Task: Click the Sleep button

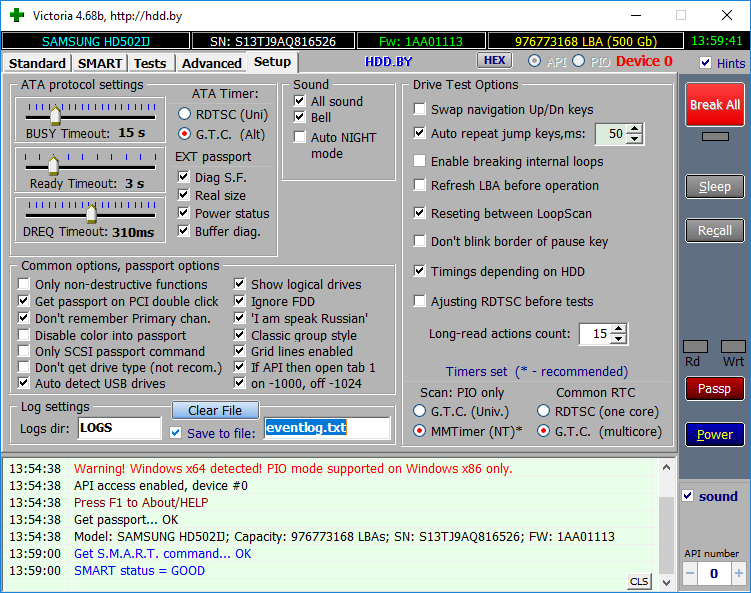Action: pos(715,186)
